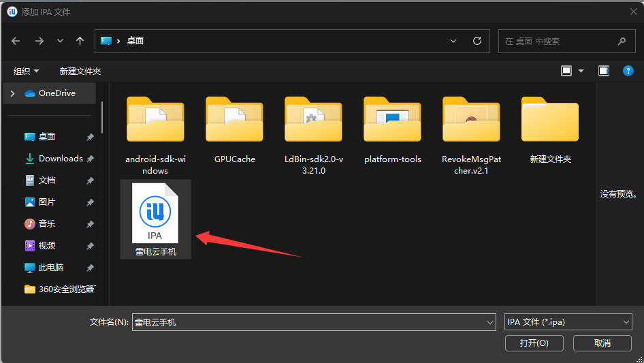Image resolution: width=644 pixels, height=363 pixels.
Task: Click the 取消 button
Action: coord(602,343)
